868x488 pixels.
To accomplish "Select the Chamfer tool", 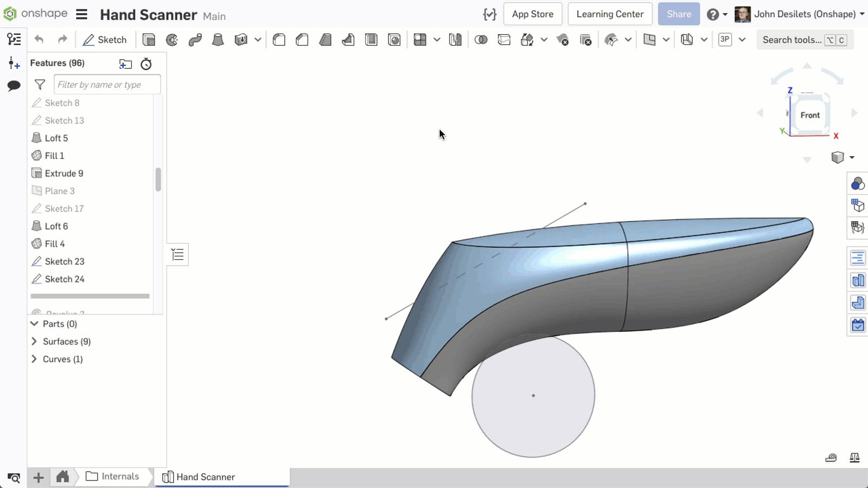I will pyautogui.click(x=302, y=40).
